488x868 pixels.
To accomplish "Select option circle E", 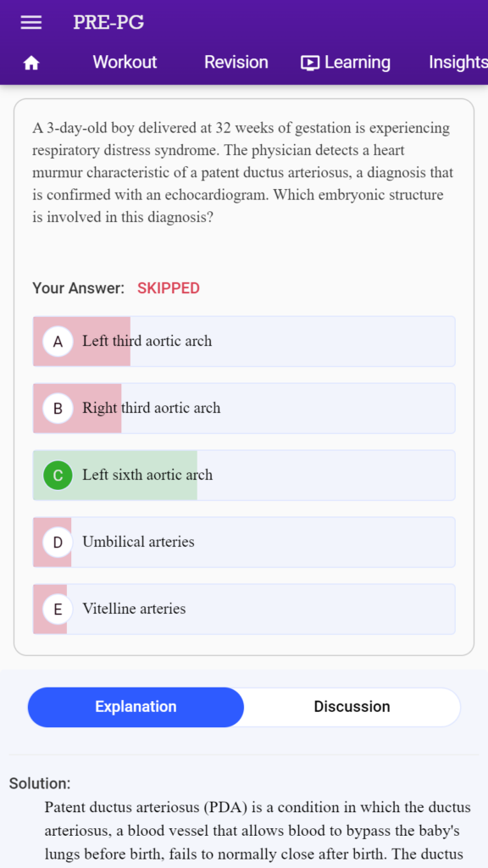I will (58, 609).
